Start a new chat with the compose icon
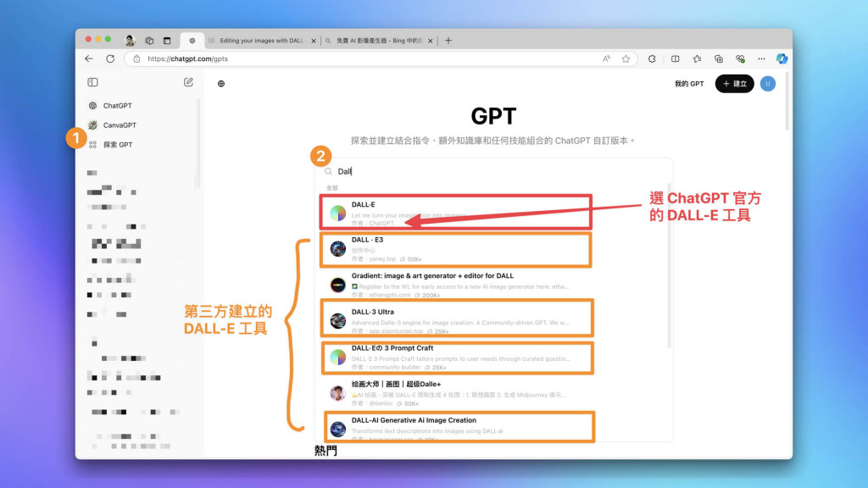 tap(188, 82)
